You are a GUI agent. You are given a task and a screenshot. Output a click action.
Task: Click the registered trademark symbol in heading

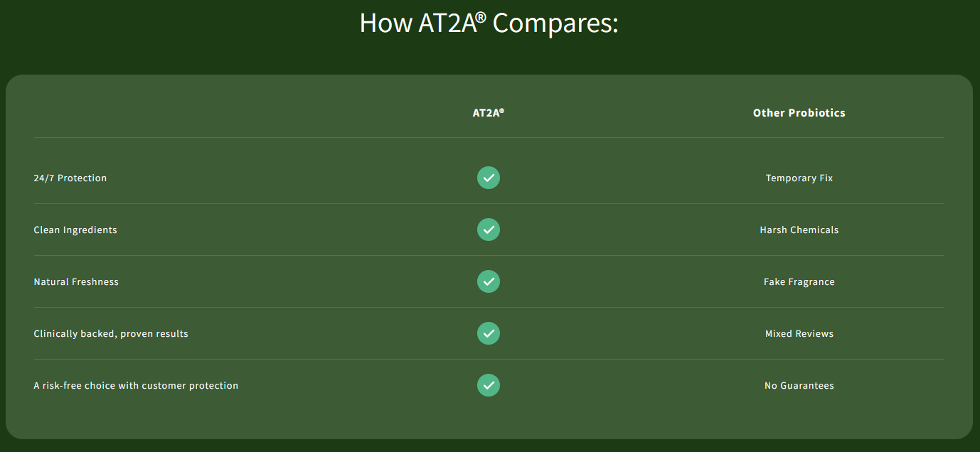pyautogui.click(x=481, y=16)
